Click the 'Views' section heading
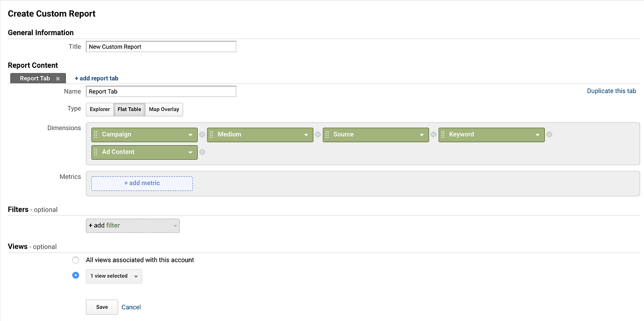Image resolution: width=644 pixels, height=321 pixels. pyautogui.click(x=18, y=247)
